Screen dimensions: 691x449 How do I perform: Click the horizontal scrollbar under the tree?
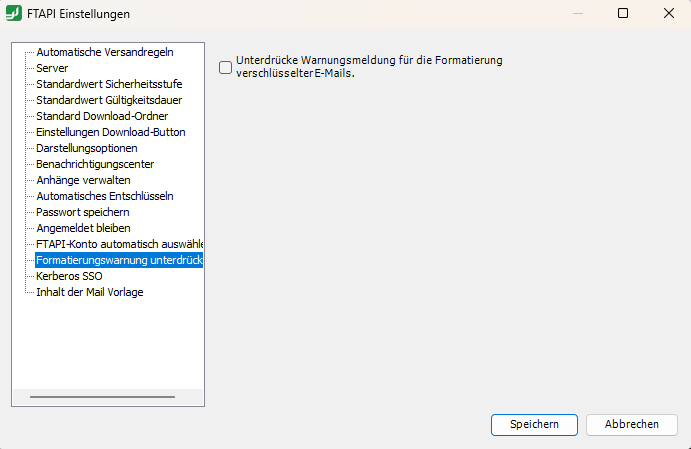click(100, 397)
